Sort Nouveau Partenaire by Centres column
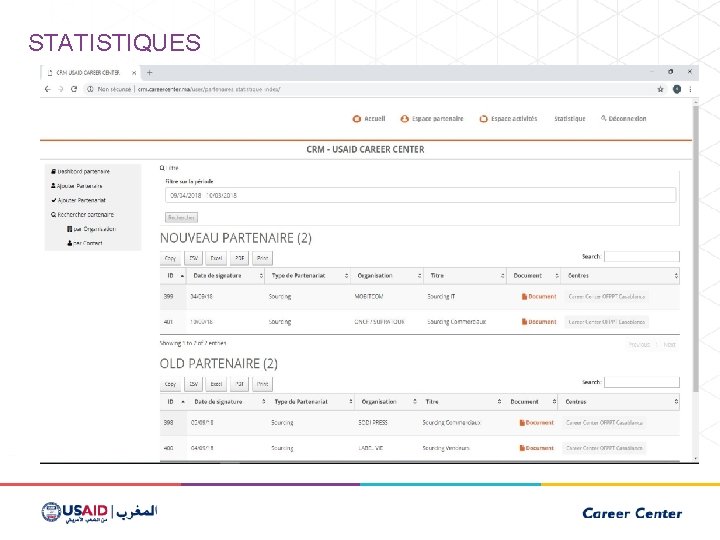This screenshot has width=720, height=540. 620,276
